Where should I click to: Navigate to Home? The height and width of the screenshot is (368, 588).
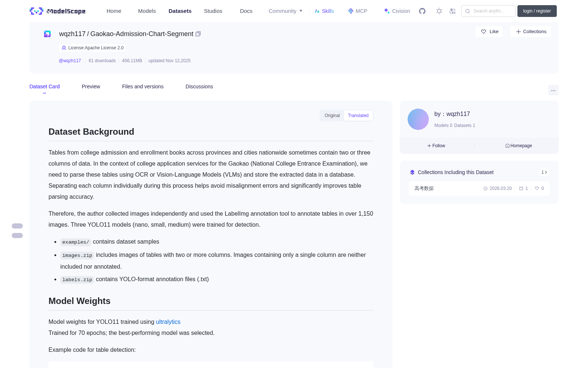coord(114,11)
